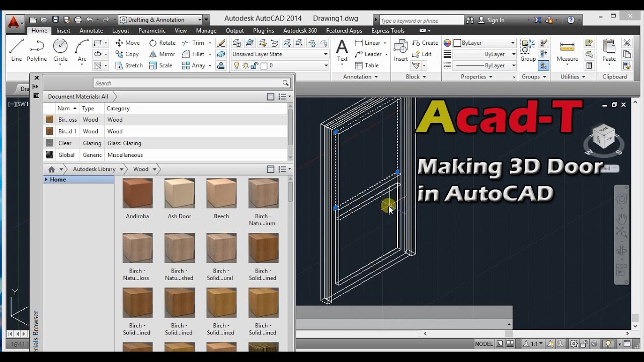Click the Paste icon

point(609,50)
